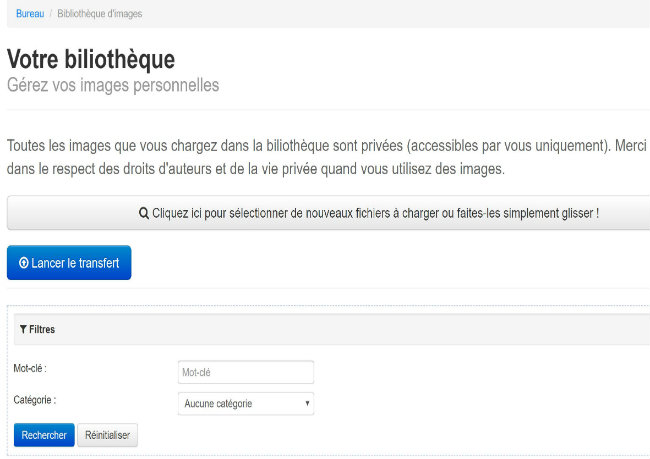Click the Bibliothèque d'images breadcrumb item

tap(100, 14)
